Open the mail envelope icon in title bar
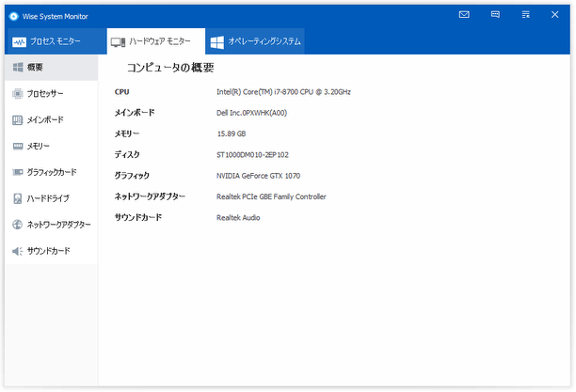 [x=464, y=14]
